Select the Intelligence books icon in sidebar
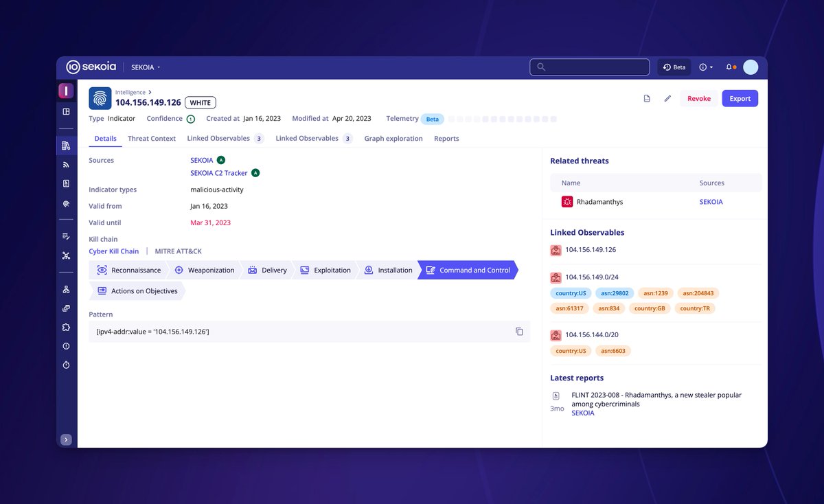The image size is (824, 504). tap(66, 146)
